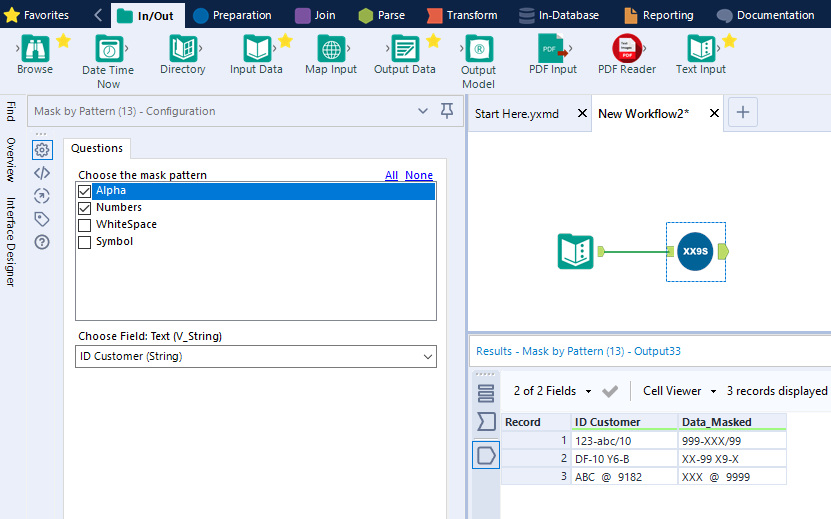Add a new workflow tab with plus button
The width and height of the screenshot is (831, 519).
point(742,112)
